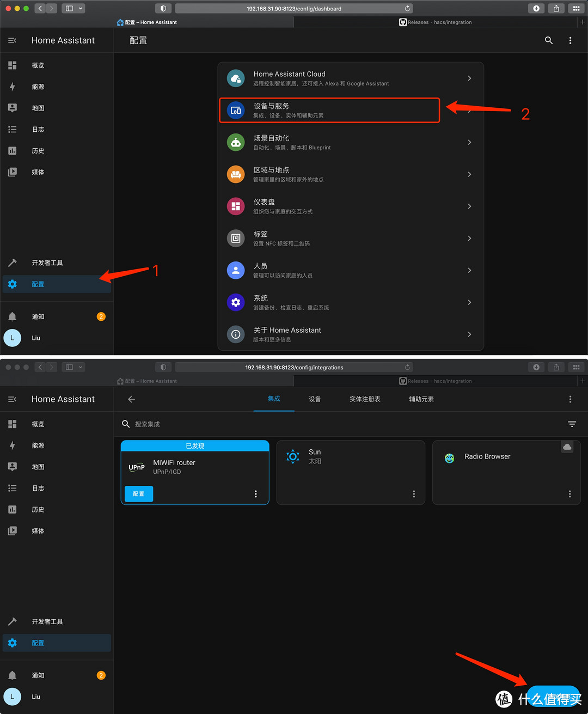Switch to the 实体注册表 tab
The width and height of the screenshot is (588, 714).
tap(364, 399)
